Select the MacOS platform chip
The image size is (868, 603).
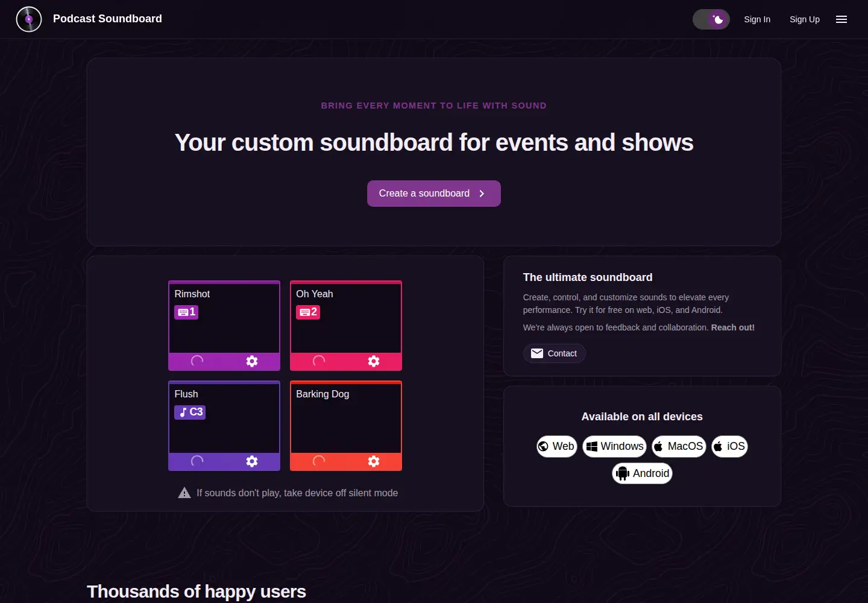679,446
